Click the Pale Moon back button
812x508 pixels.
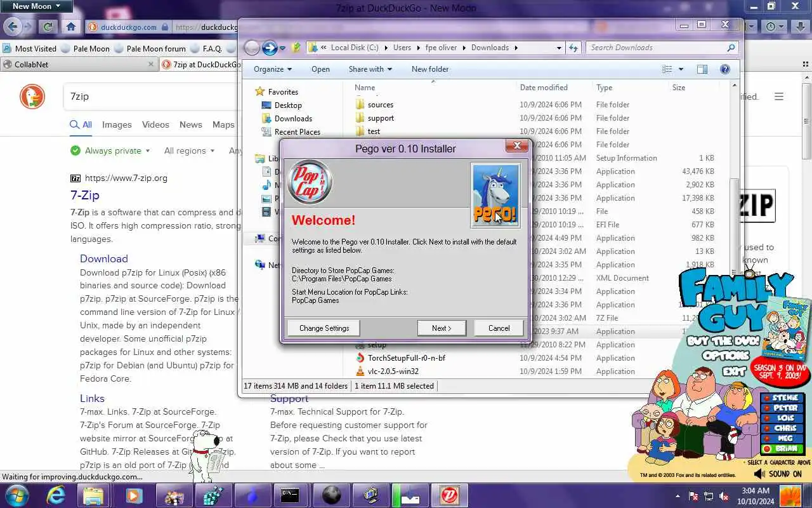(x=13, y=27)
